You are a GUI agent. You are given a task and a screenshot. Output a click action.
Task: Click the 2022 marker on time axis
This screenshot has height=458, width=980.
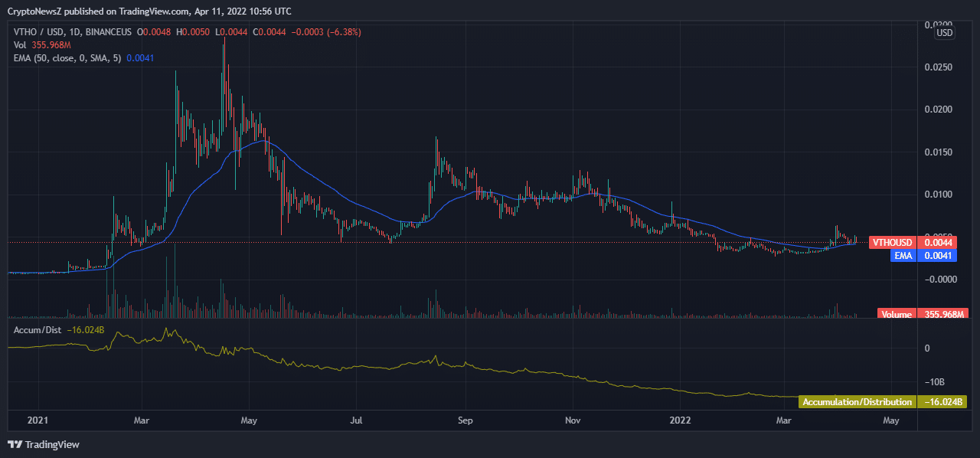(681, 420)
